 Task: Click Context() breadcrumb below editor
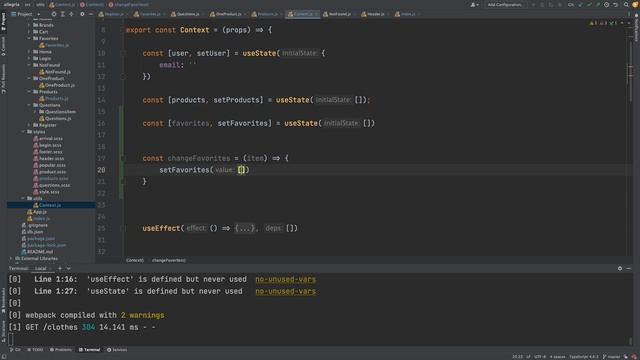pos(135,260)
